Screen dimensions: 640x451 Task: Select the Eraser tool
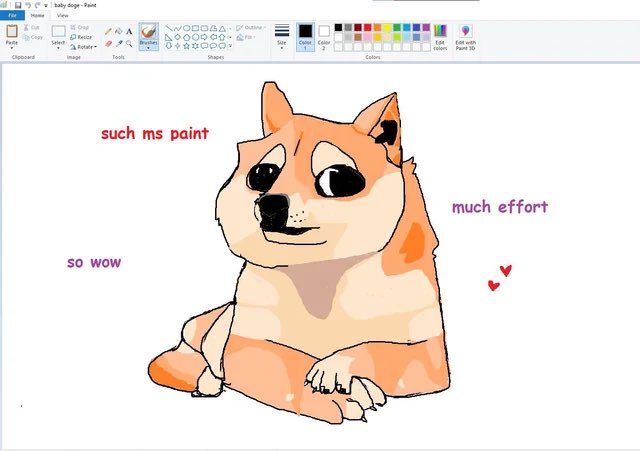(108, 43)
